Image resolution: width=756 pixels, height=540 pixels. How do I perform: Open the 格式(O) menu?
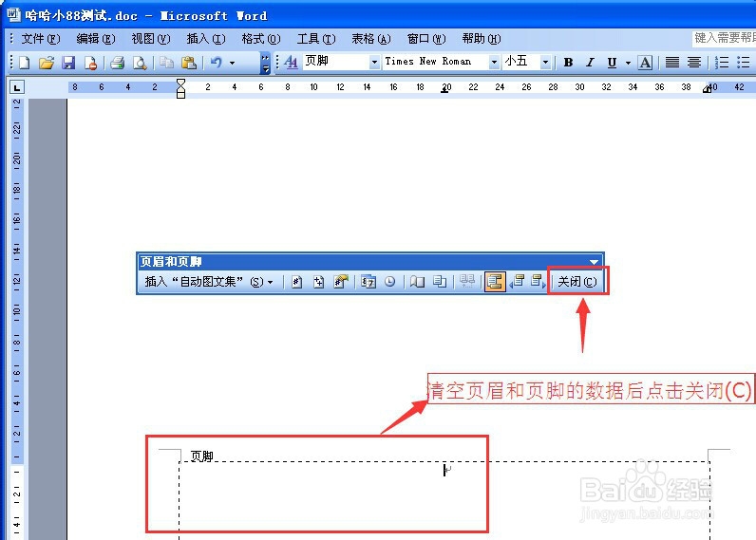(x=261, y=39)
